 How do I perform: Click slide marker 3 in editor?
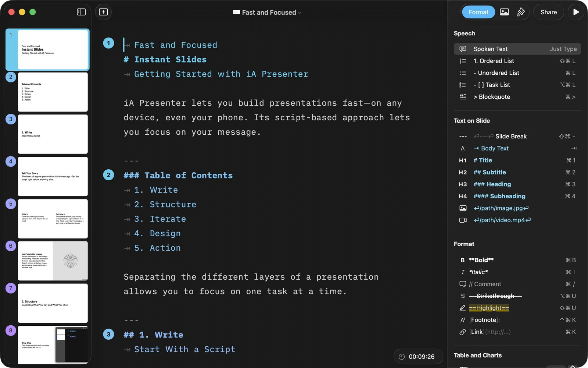click(x=108, y=335)
